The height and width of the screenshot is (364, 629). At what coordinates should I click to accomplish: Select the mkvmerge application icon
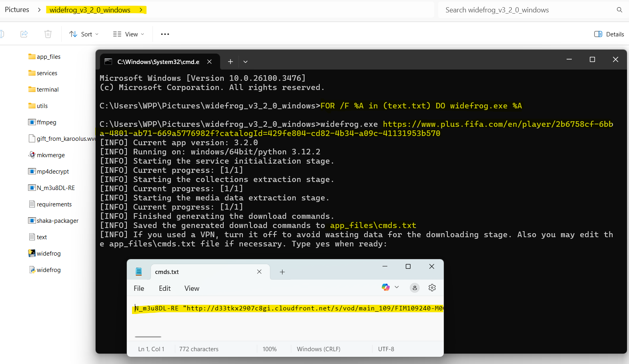coord(32,155)
